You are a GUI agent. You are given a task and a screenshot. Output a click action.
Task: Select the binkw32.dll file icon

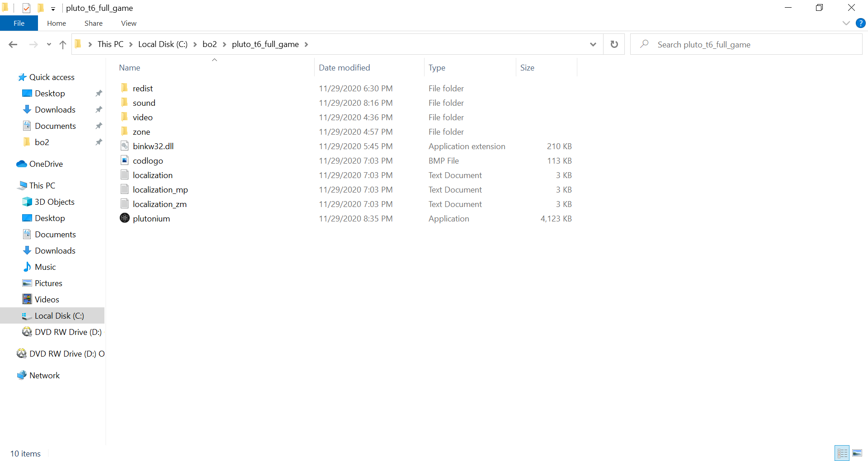[x=125, y=146]
